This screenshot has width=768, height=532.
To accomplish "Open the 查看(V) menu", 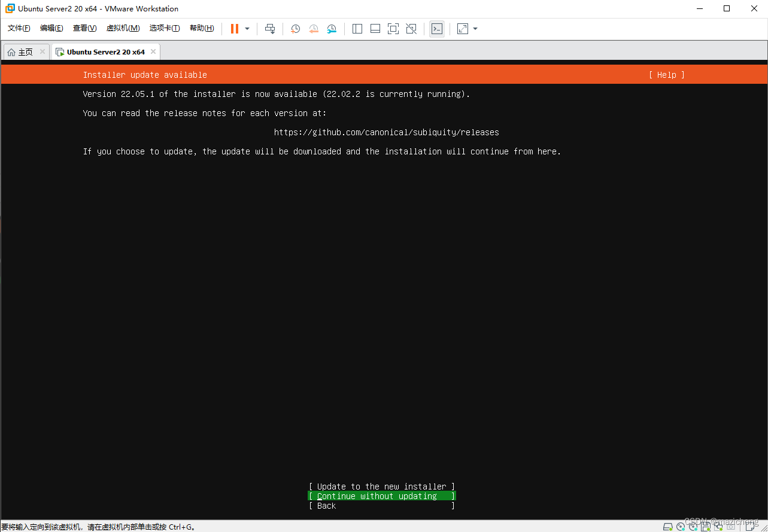I will 84,28.
